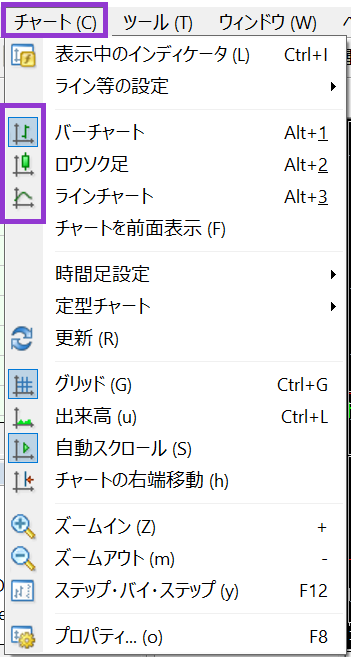Image resolution: width=364 pixels, height=668 pixels.
Task: Click the refresh arrows icon
Action: pyautogui.click(x=22, y=339)
